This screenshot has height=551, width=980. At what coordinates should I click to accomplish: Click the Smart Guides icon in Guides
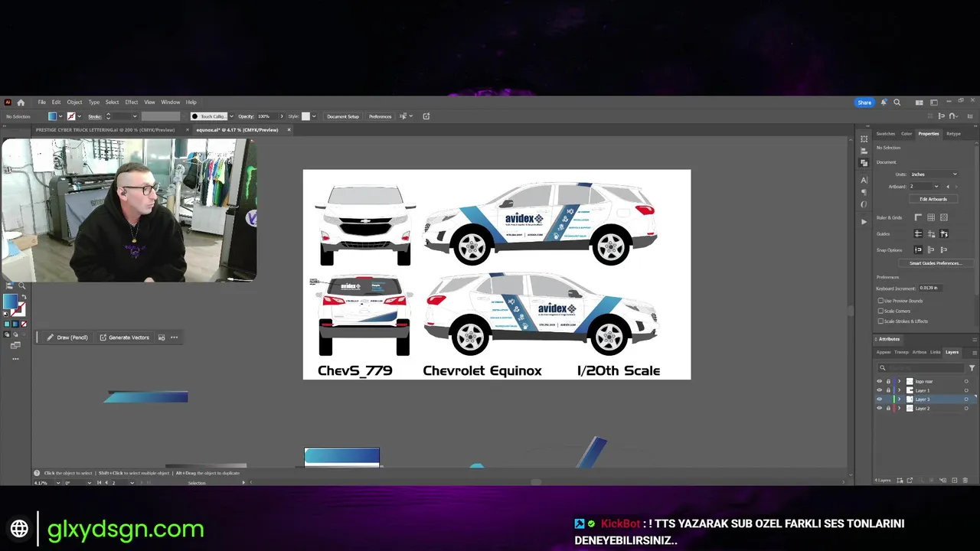pyautogui.click(x=944, y=233)
